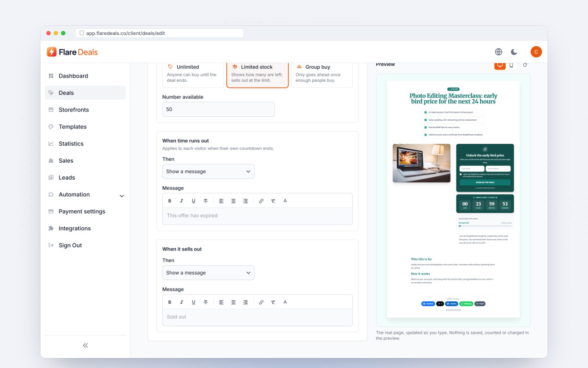Screen dimensions: 588x368
Task: Open the user avatar menu
Action: (x=536, y=52)
